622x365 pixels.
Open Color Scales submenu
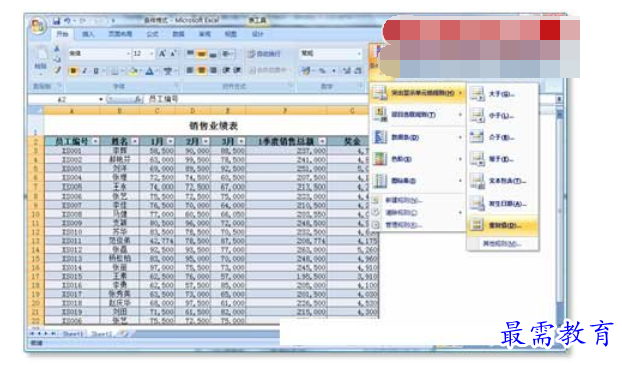coord(417,159)
